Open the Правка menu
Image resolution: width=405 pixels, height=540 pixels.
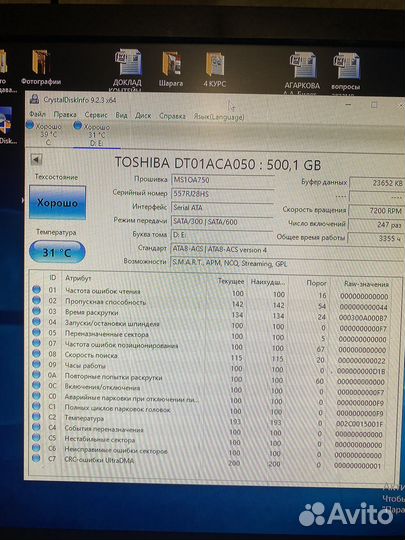(x=65, y=114)
